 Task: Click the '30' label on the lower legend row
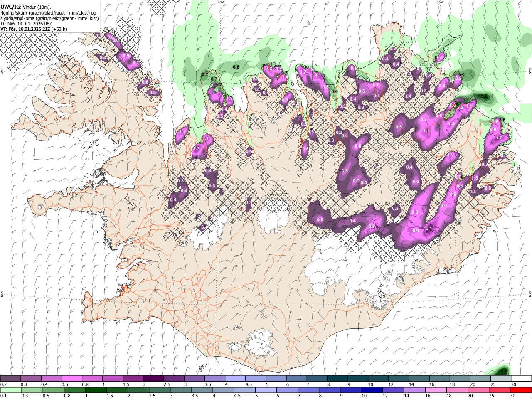[514, 396]
